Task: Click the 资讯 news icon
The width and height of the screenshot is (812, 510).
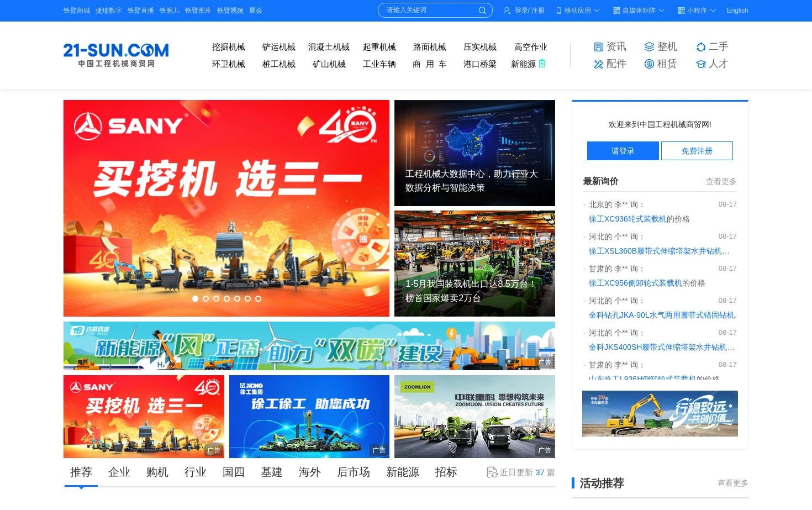Action: pos(599,47)
